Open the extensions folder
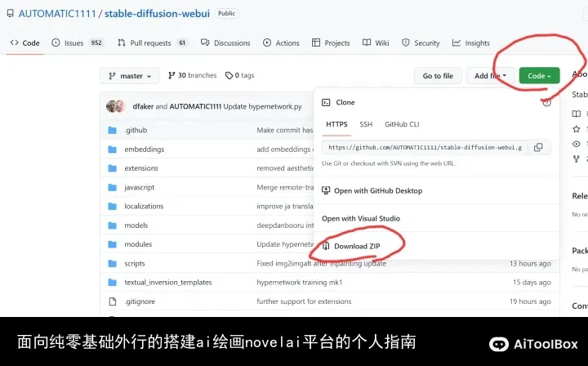This screenshot has height=366, width=588. (141, 168)
